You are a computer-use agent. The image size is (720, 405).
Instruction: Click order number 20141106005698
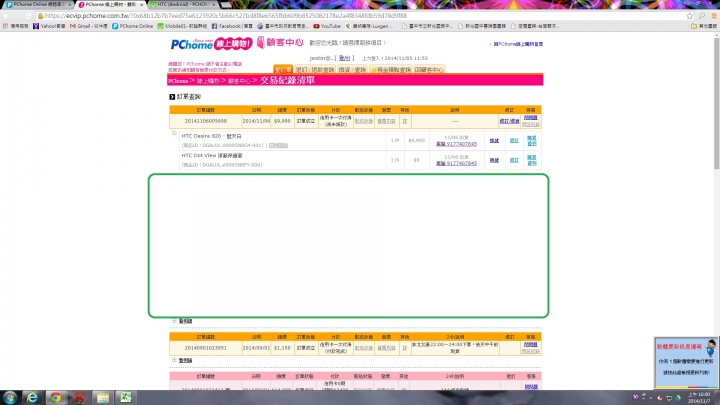(205, 121)
